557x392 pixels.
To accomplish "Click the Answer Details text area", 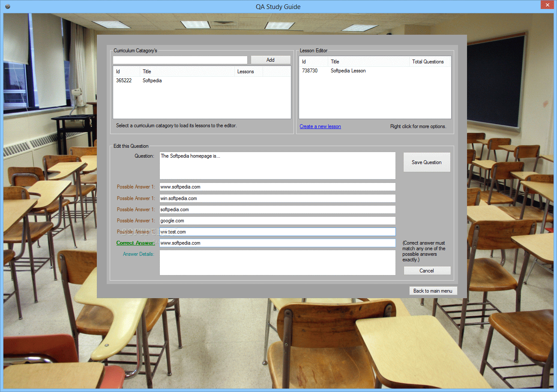I will coord(278,263).
